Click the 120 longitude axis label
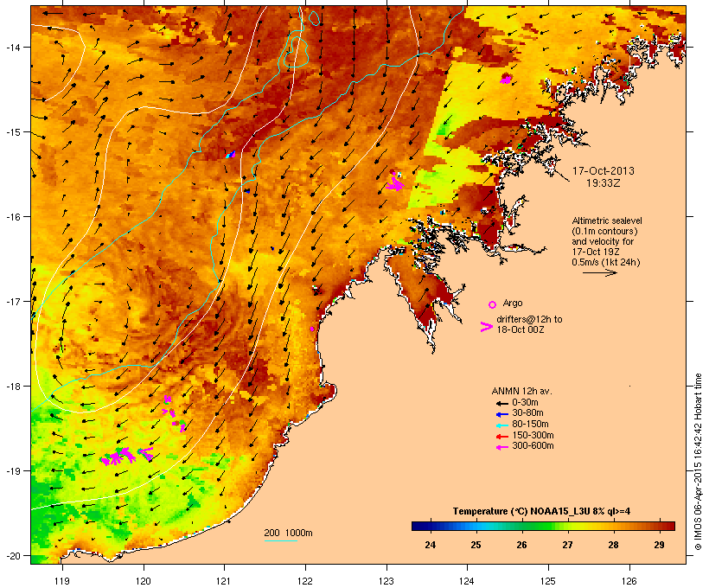709x588 pixels. (144, 581)
